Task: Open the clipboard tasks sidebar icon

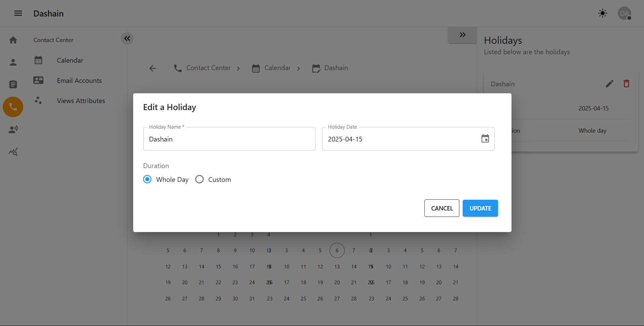Action: pyautogui.click(x=13, y=84)
